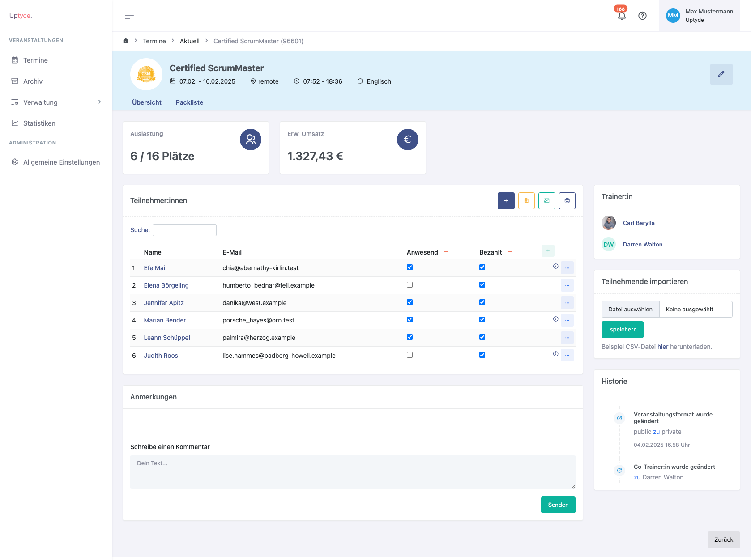The image size is (751, 560).
Task: Toggle the sidebar hamburger menu icon
Action: 129,16
